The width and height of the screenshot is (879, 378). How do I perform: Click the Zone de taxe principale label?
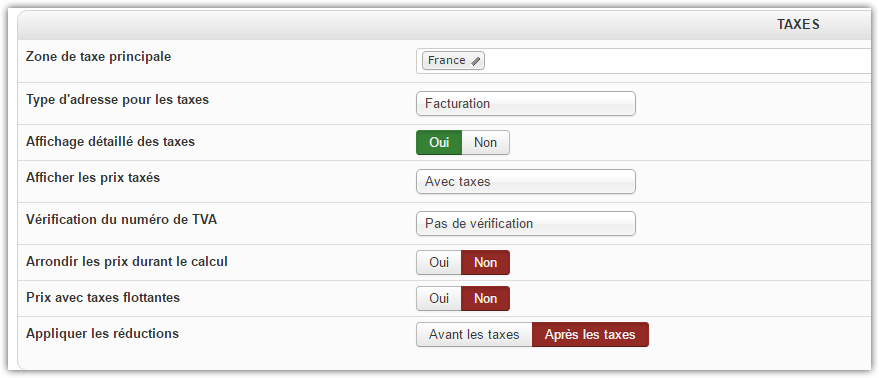99,57
